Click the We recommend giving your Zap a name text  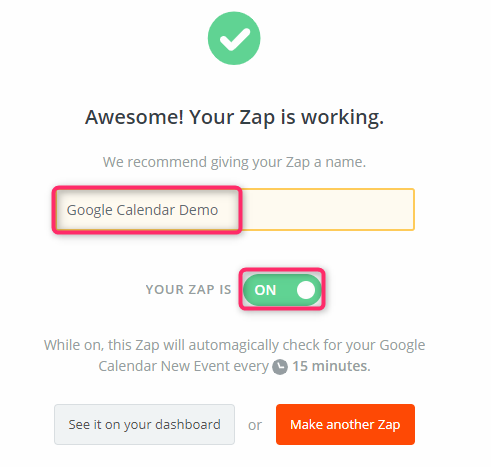234,162
